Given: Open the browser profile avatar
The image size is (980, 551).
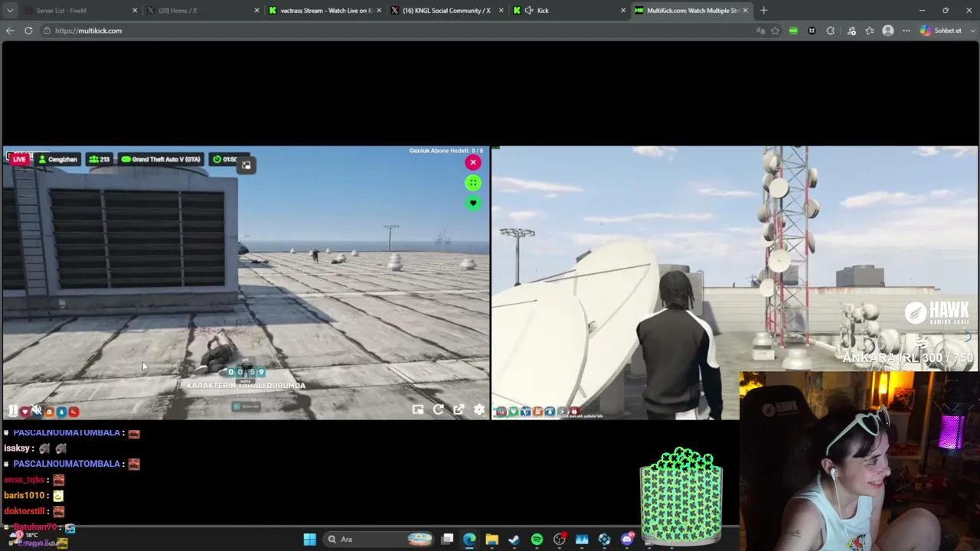Looking at the screenshot, I should (888, 31).
